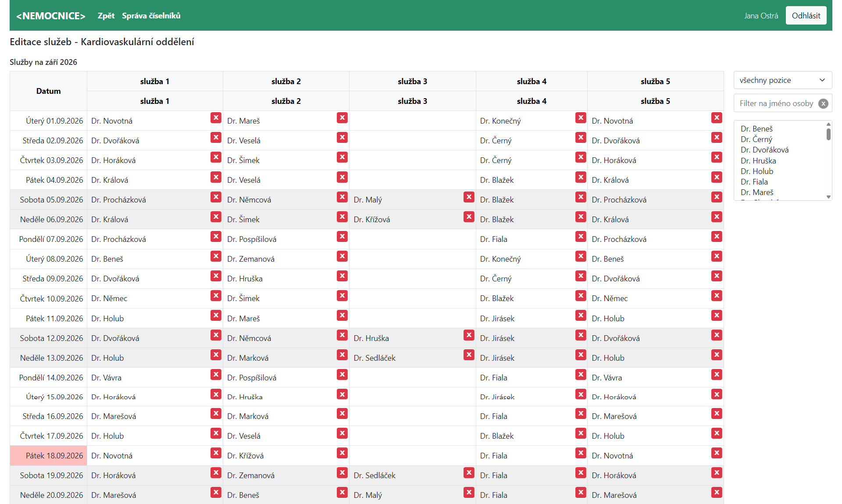Click the Datum column header
842x504 pixels.
point(48,91)
